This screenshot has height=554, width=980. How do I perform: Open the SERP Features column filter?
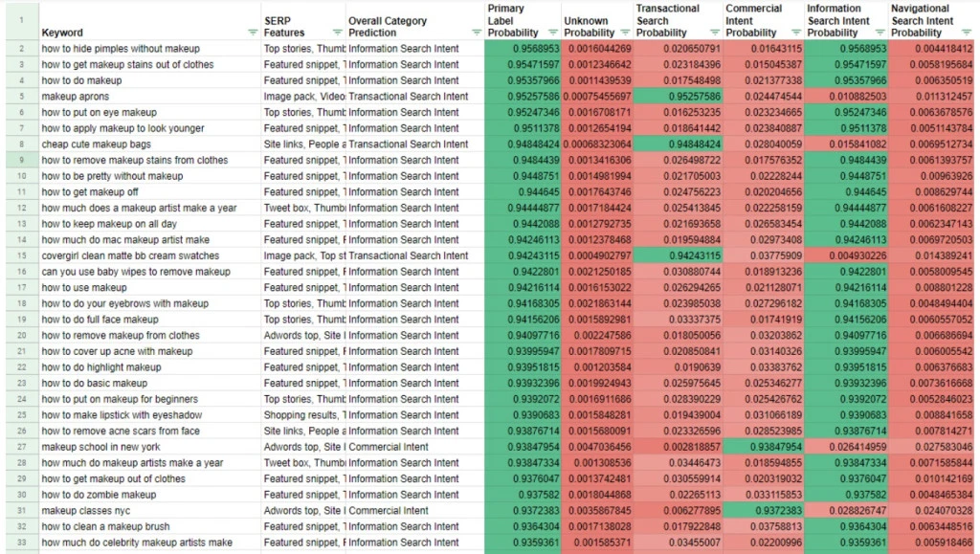tap(335, 33)
